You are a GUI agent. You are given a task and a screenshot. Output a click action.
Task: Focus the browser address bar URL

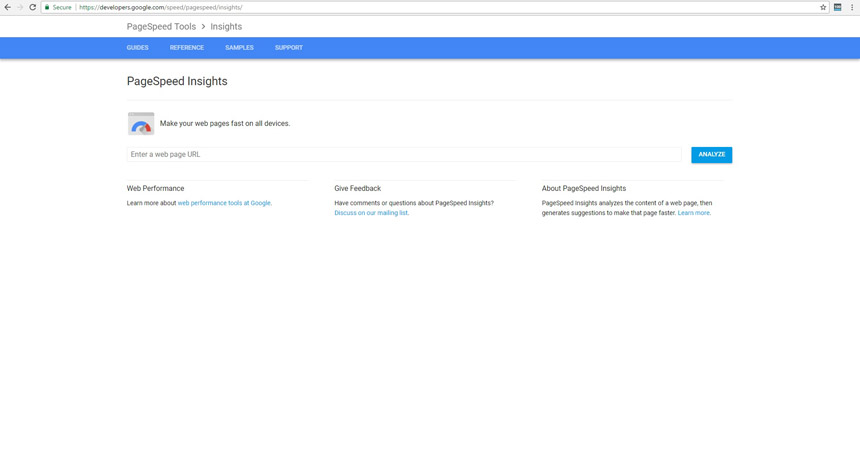click(161, 7)
